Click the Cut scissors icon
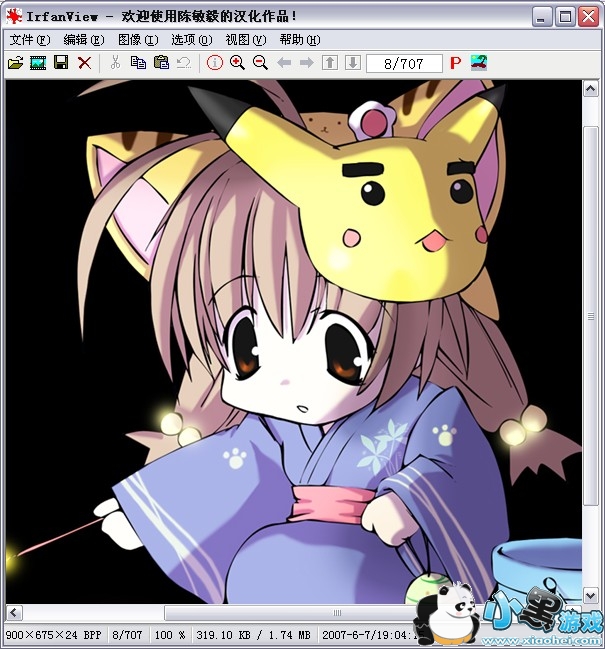Screen dimensions: 605x649 click(115, 63)
